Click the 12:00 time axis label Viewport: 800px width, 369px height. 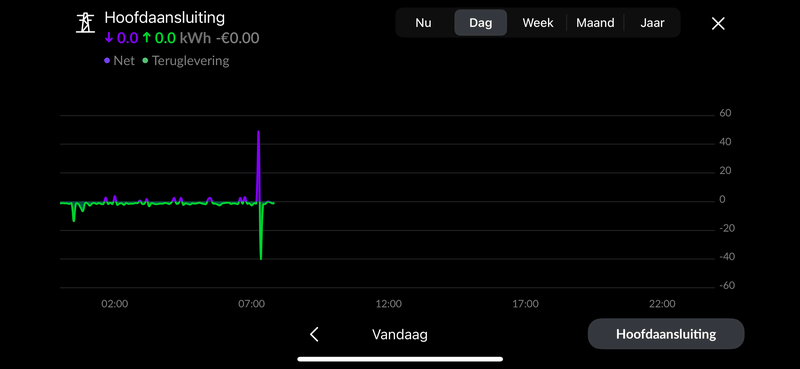click(389, 304)
